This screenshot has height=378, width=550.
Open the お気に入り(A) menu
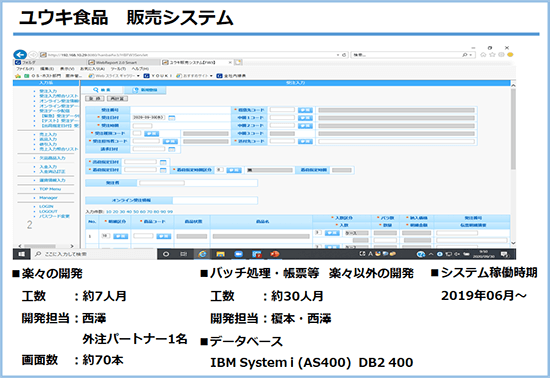[92, 69]
